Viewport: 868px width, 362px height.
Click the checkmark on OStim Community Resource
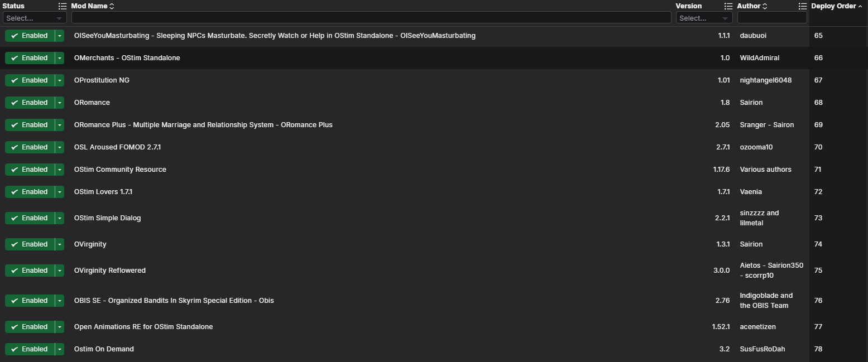pyautogui.click(x=15, y=170)
